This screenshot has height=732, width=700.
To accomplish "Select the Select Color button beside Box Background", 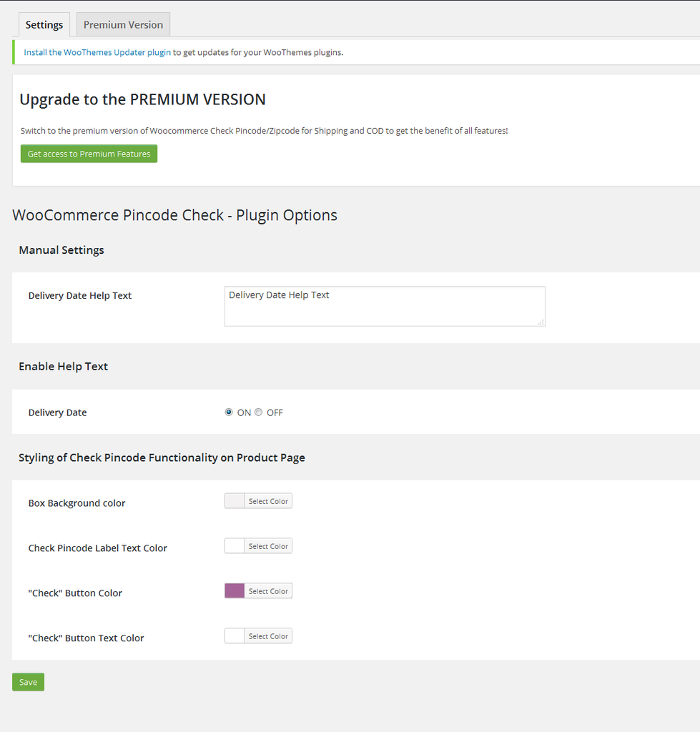I will point(267,500).
